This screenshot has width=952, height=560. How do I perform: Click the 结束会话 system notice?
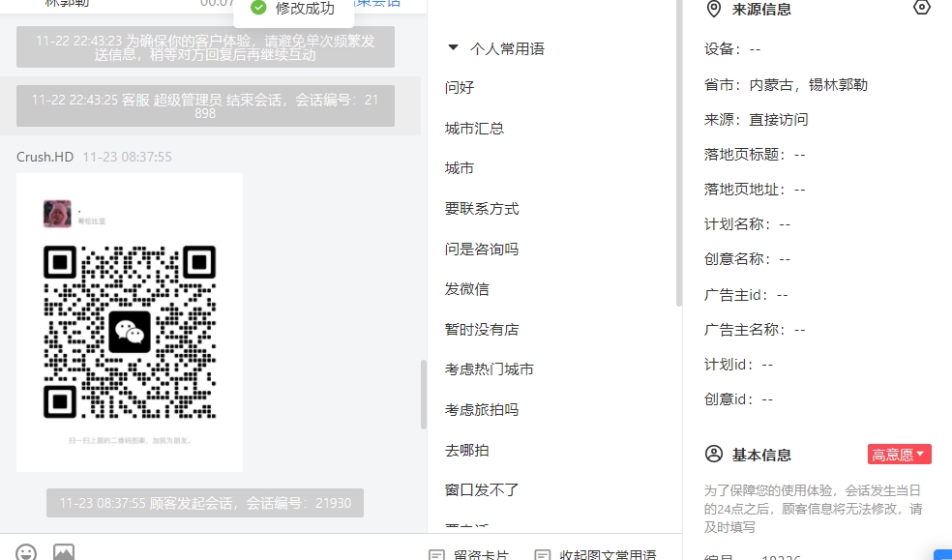tap(205, 106)
